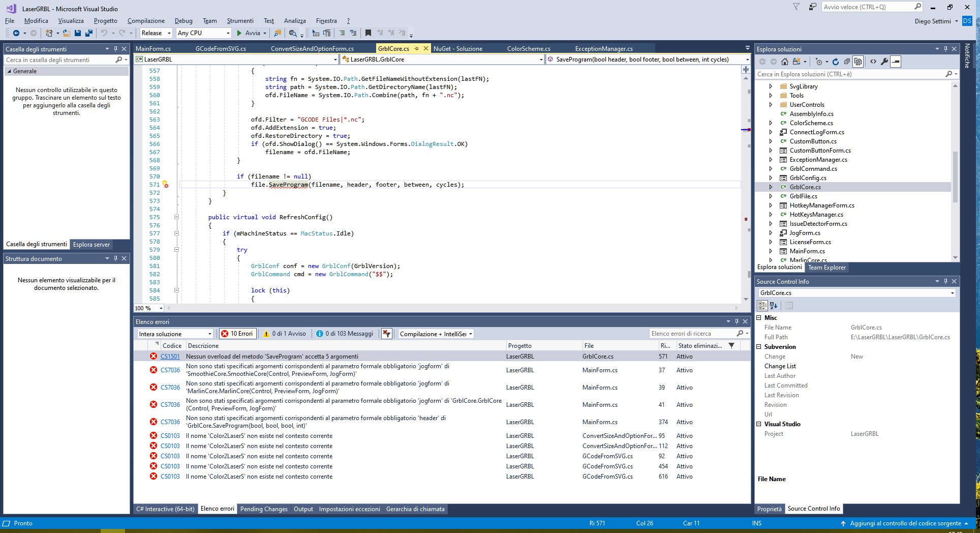This screenshot has width=980, height=533.
Task: Switch to the MainForm.cs editor tab
Action: (x=153, y=49)
